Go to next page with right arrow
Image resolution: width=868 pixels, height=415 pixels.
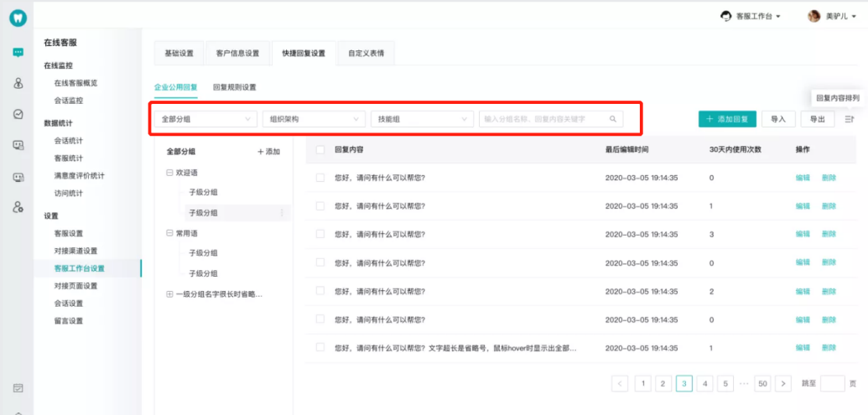click(783, 383)
